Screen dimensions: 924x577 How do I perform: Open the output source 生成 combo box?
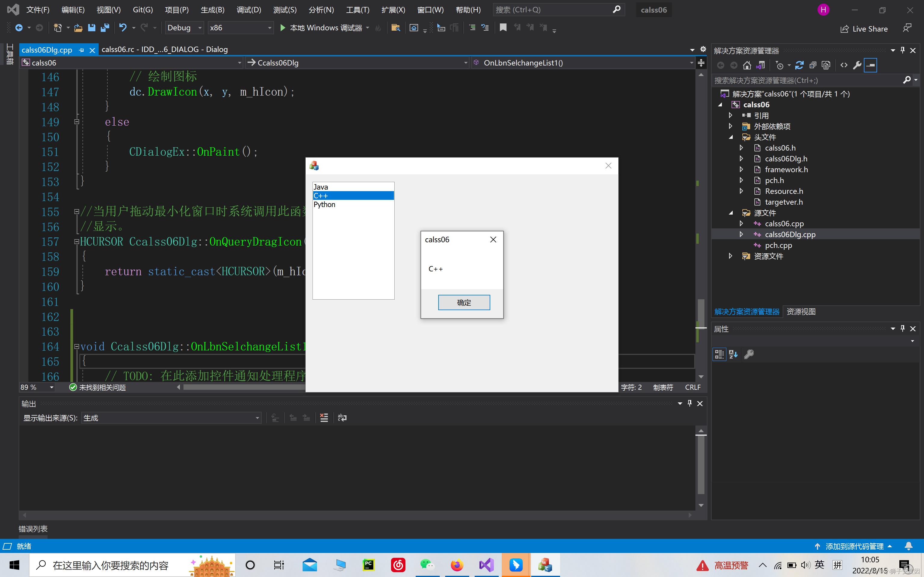pyautogui.click(x=171, y=418)
